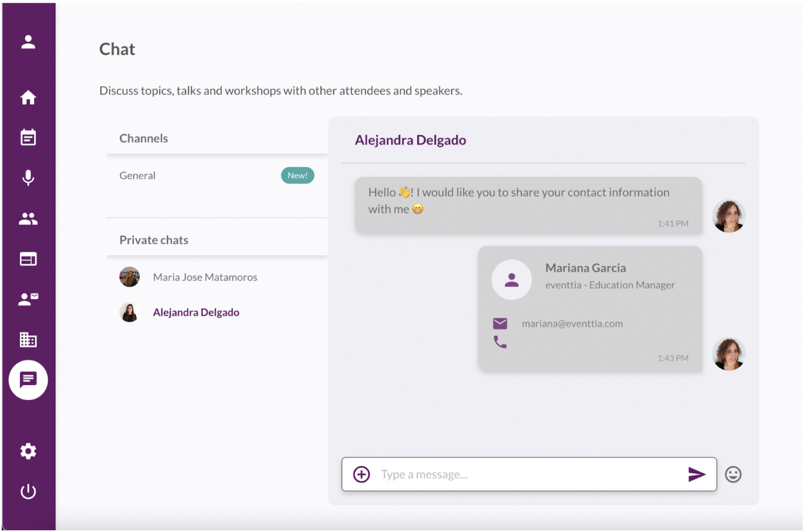Open the contact mail person icon
Viewport: 806px width, 532px height.
click(28, 299)
